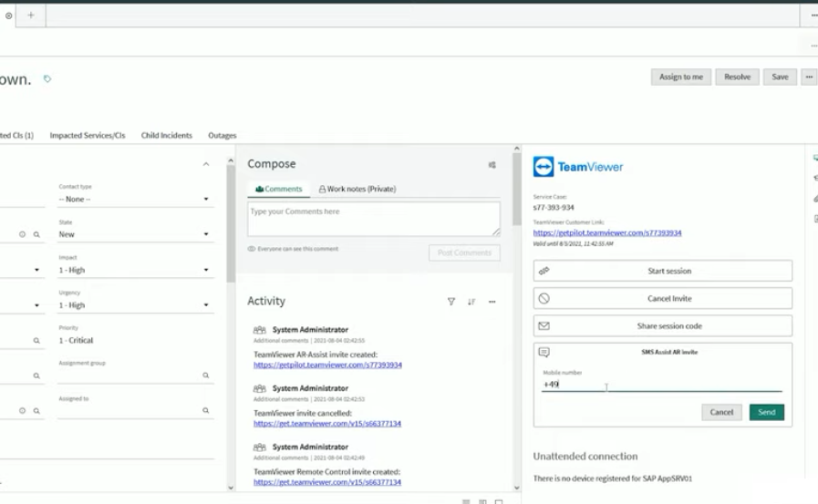The height and width of the screenshot is (504, 818).
Task: Start the TeamViewer session
Action: pos(663,271)
